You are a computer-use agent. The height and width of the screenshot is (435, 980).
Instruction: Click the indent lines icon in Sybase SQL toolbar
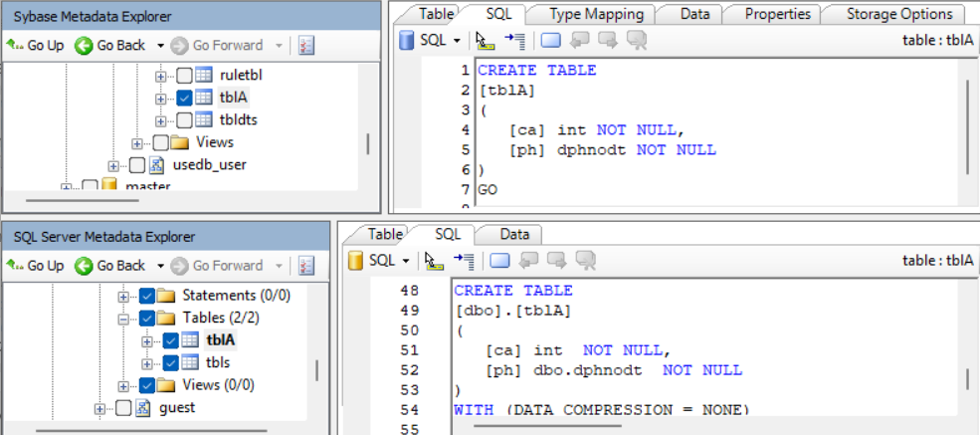[x=515, y=41]
